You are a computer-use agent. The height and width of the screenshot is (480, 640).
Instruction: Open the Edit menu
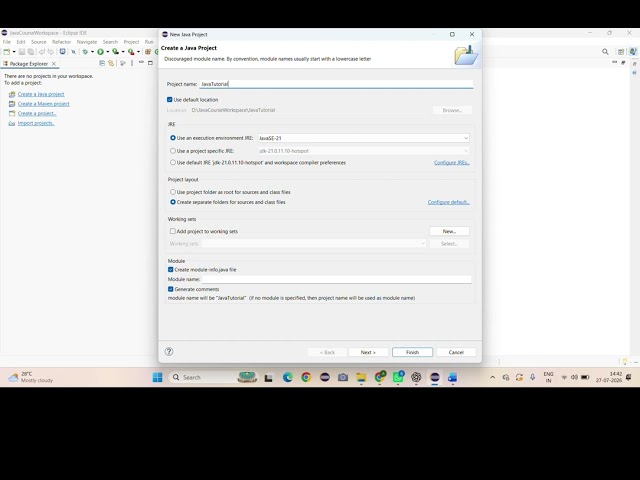(21, 42)
